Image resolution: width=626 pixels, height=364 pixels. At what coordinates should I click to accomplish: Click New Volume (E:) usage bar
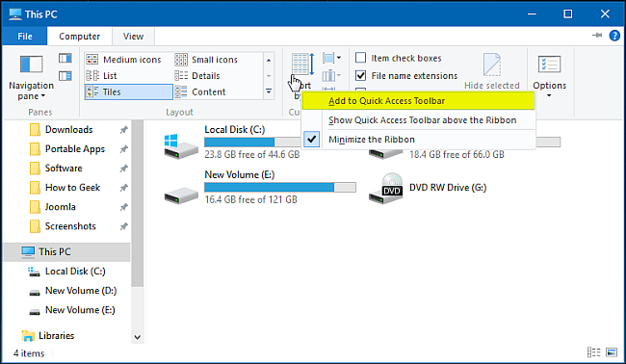280,187
